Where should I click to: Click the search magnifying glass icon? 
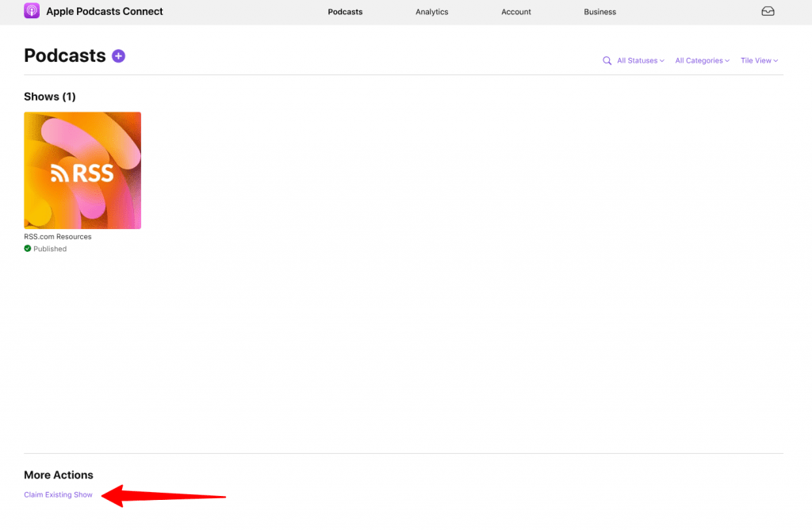tap(607, 61)
